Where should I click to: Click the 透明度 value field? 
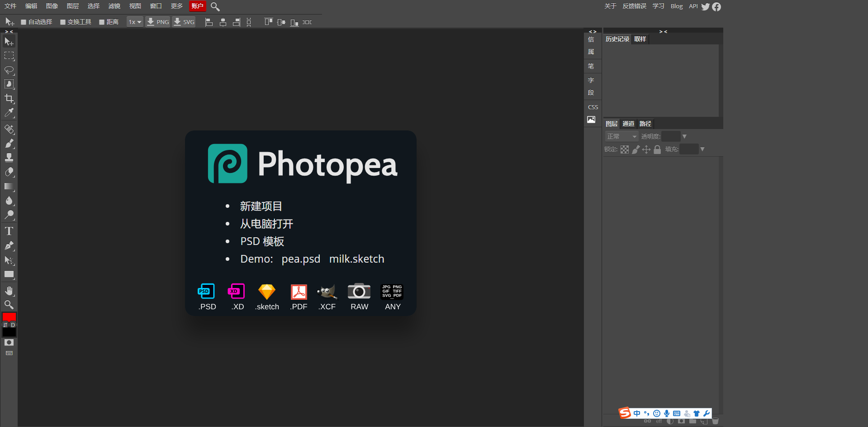point(671,136)
